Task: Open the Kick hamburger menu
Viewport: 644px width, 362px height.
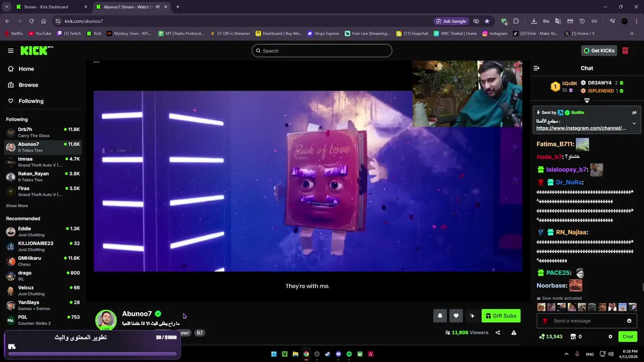Action: point(11,51)
